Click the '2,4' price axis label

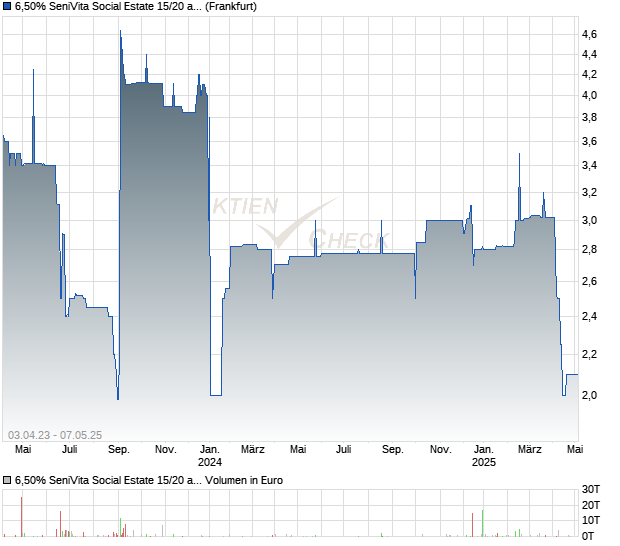tap(589, 316)
